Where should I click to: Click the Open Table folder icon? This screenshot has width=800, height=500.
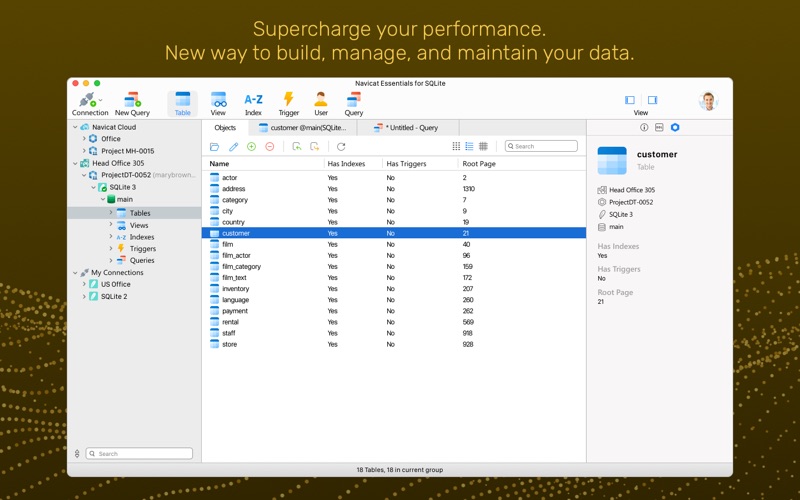214,147
